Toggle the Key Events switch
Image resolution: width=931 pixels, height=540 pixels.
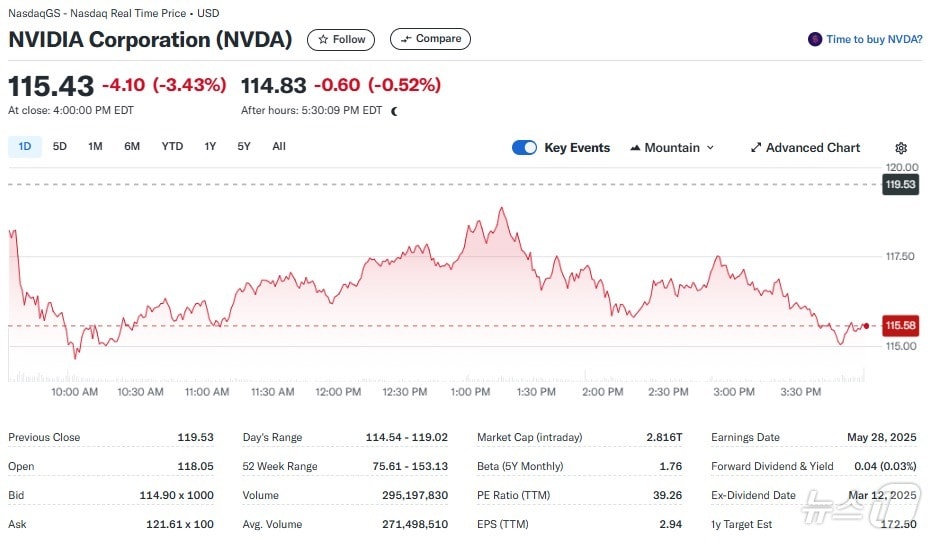524,148
